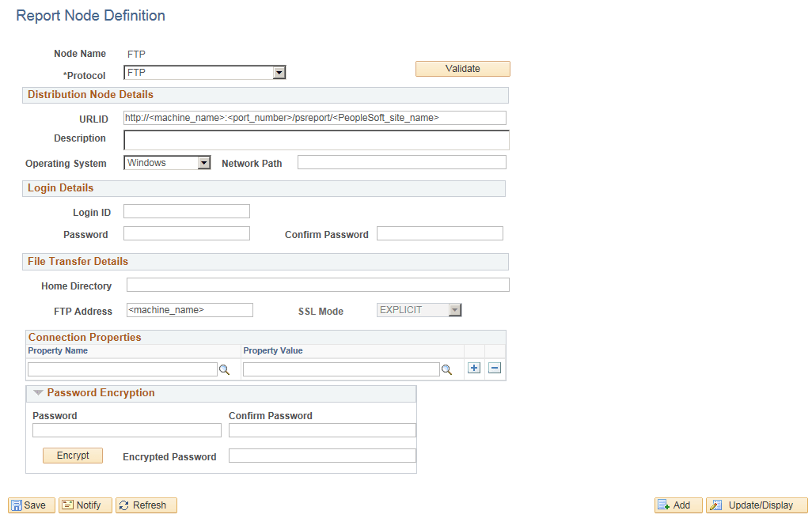Open the Property Value lookup magnifier
This screenshot has width=812, height=522.
point(447,369)
